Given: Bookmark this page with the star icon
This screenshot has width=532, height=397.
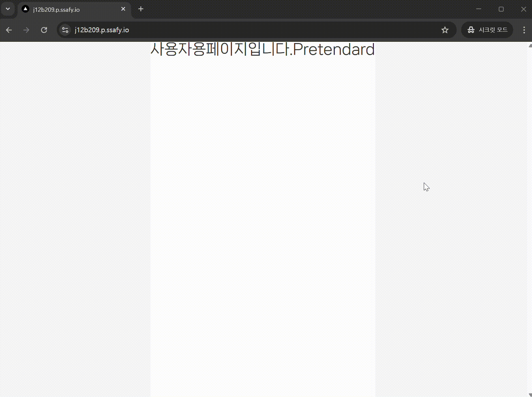Looking at the screenshot, I should tap(445, 30).
